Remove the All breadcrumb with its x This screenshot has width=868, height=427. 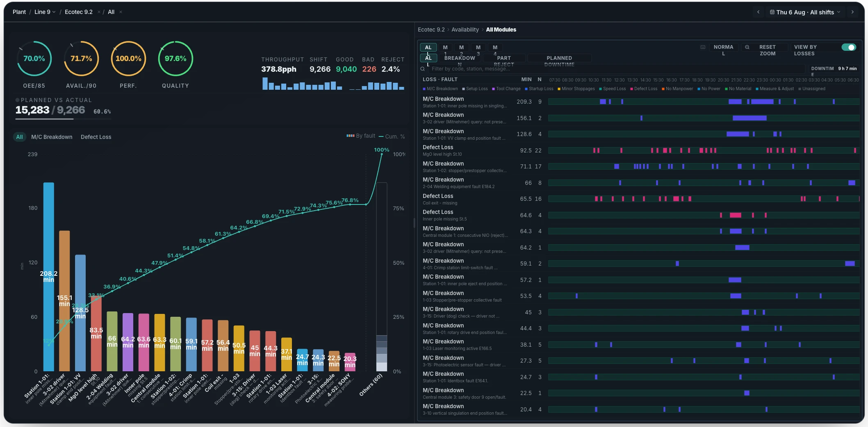pos(121,12)
